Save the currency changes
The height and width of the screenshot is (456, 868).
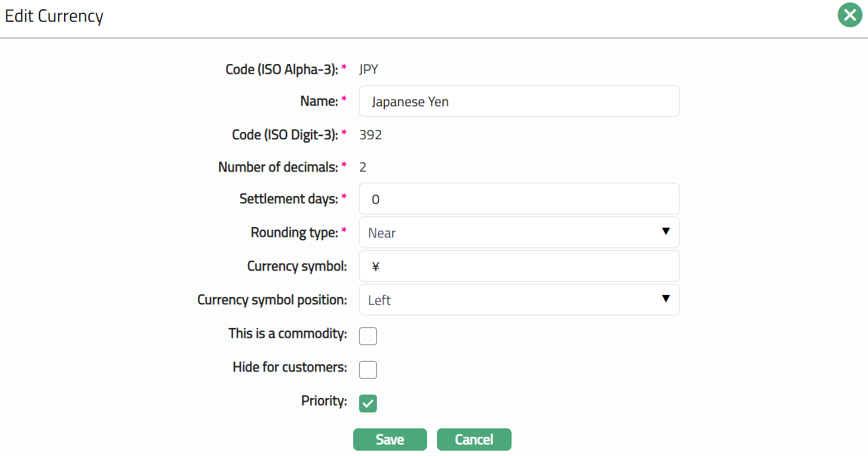pyautogui.click(x=389, y=440)
